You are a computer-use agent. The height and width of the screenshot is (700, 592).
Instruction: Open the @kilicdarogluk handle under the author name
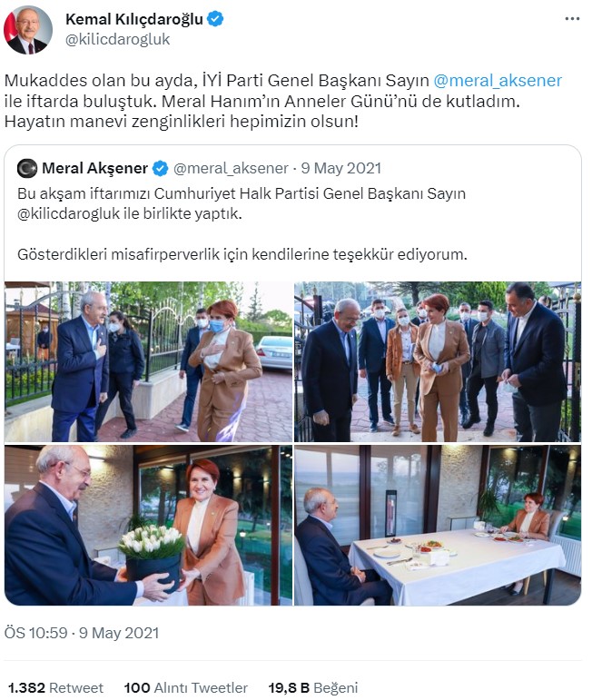[117, 40]
